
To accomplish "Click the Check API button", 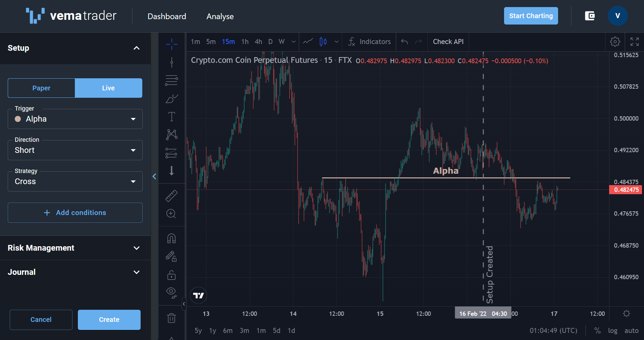I will pos(448,42).
